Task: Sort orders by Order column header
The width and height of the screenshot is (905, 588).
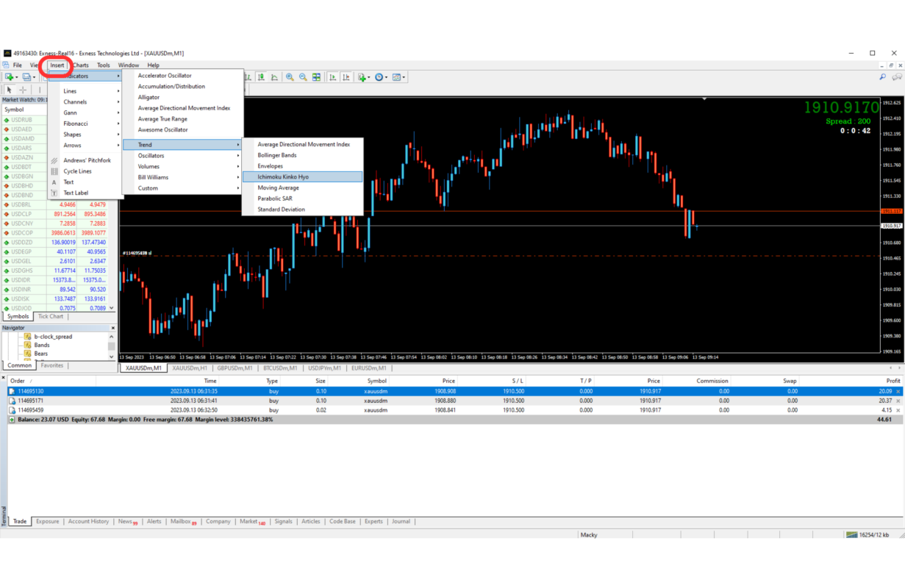Action: [18, 381]
